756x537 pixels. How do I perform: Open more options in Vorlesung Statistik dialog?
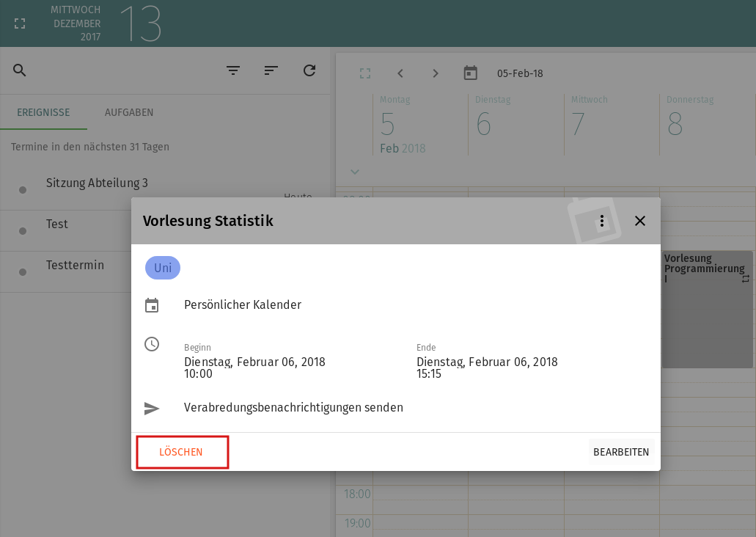(602, 221)
